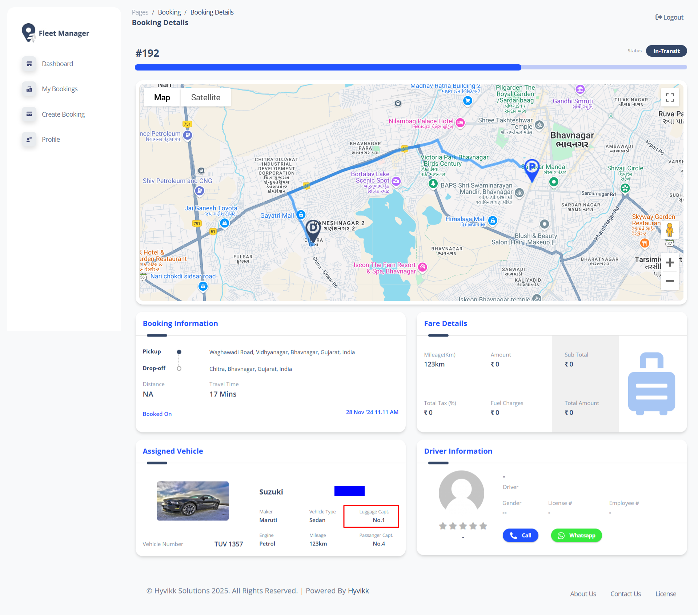Switch map to Satellite view
Viewport: 698px width, 616px height.
[x=205, y=97]
